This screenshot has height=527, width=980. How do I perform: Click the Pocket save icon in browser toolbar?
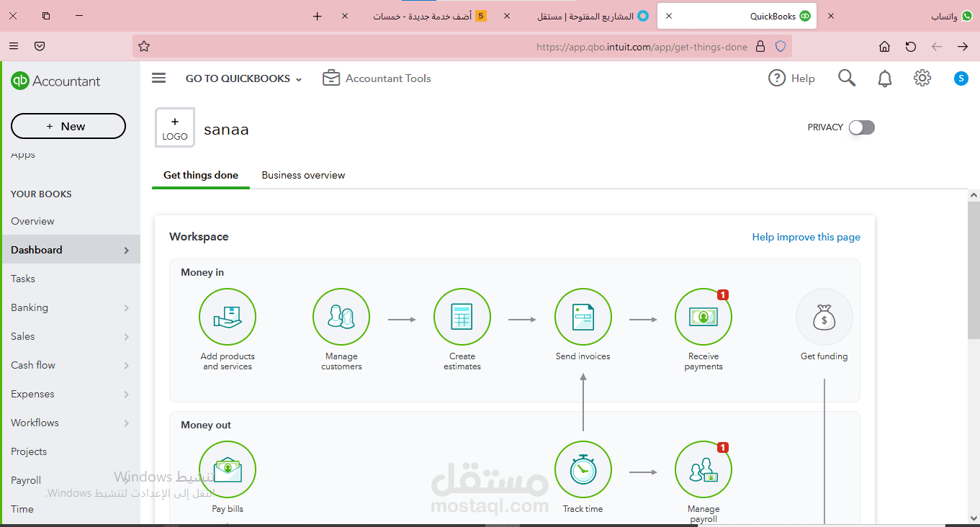[x=40, y=47]
